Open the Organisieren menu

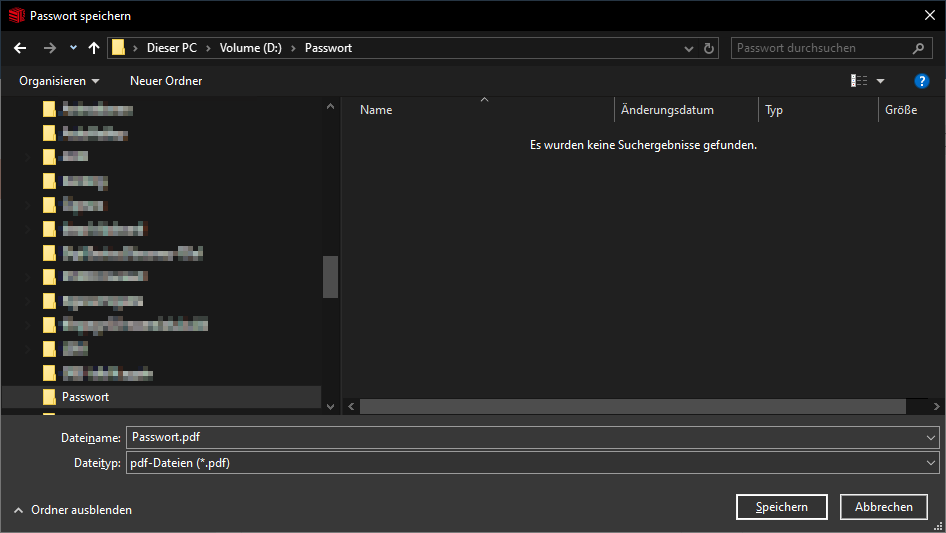pos(59,81)
